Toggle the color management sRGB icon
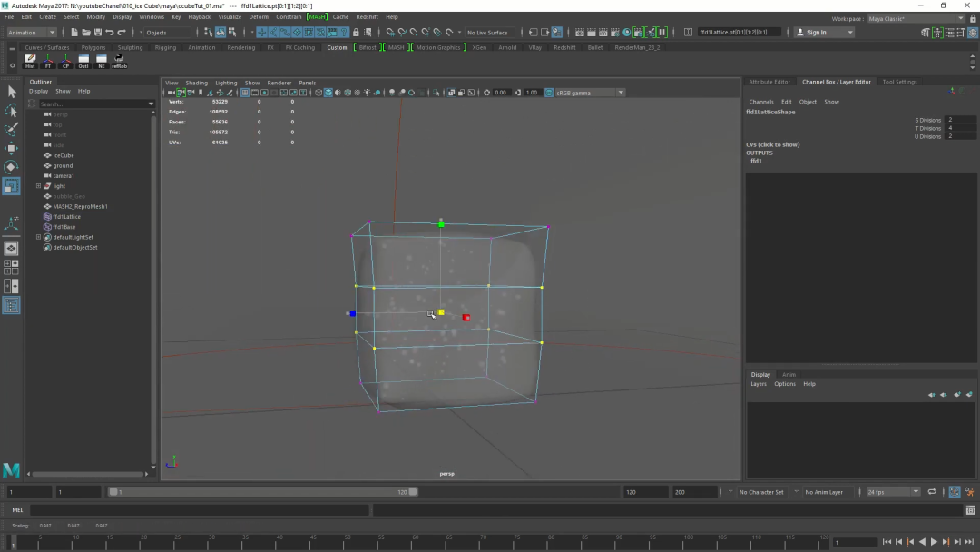The height and width of the screenshot is (552, 980). click(x=547, y=93)
